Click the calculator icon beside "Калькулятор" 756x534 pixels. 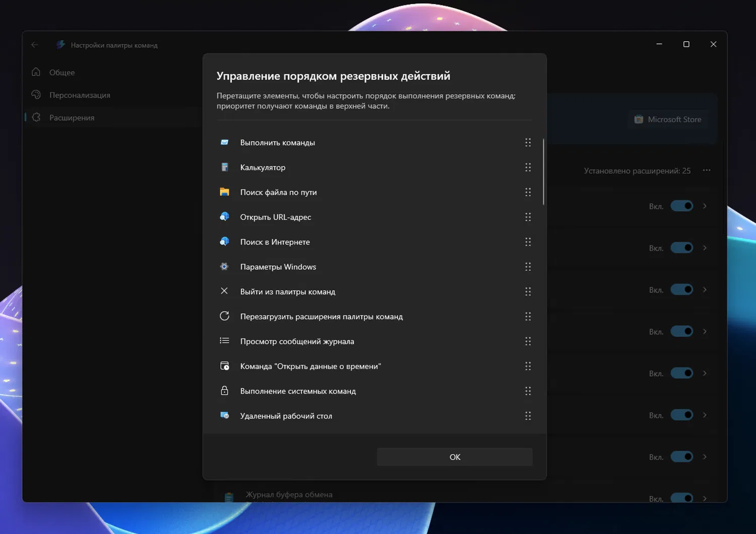[x=224, y=167]
